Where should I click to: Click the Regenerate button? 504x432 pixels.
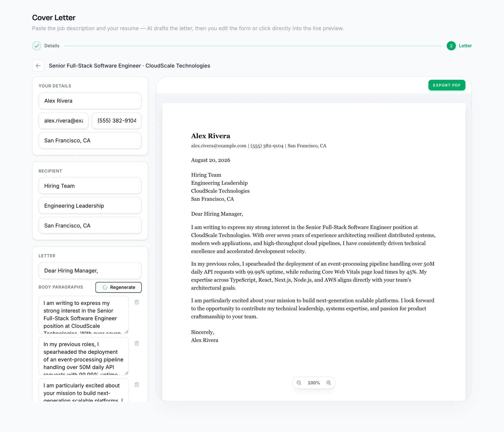pyautogui.click(x=118, y=287)
